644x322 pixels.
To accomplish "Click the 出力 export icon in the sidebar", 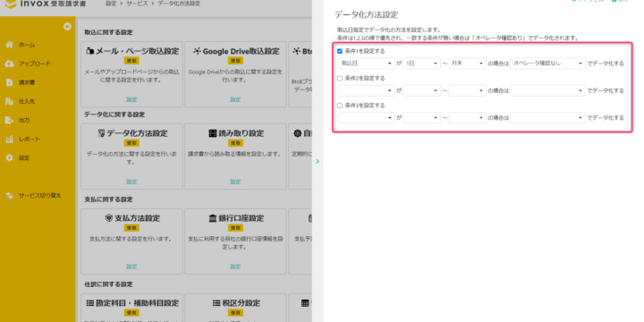I will click(9, 121).
